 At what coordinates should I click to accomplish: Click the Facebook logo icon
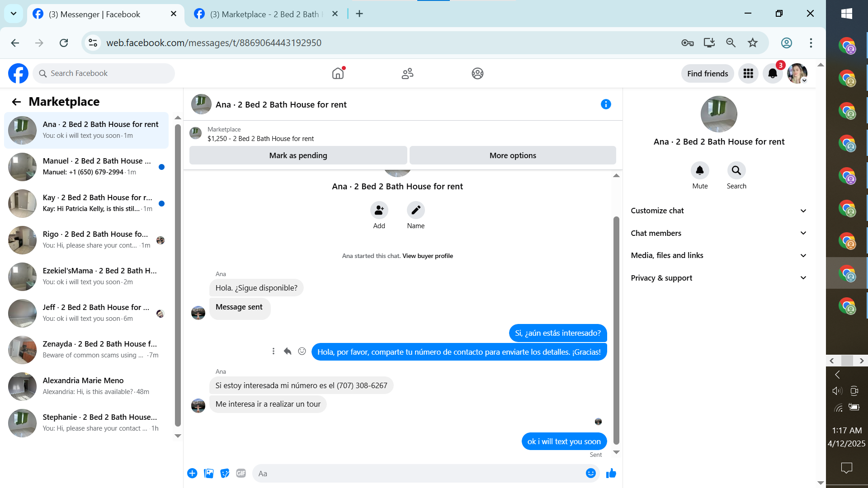(x=18, y=73)
